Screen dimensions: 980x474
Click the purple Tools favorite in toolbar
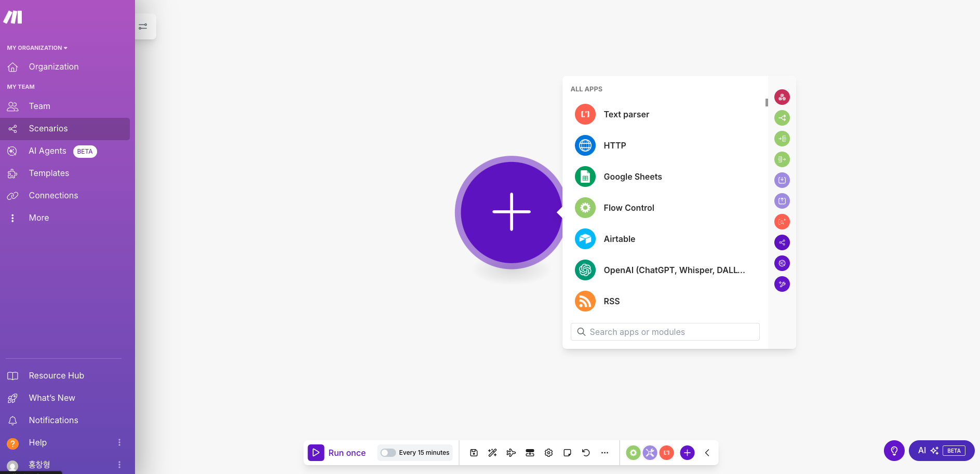[x=650, y=453]
